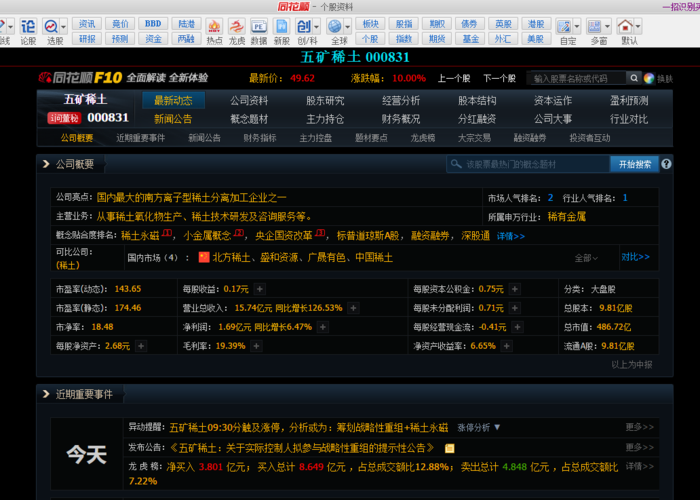The width and height of the screenshot is (700, 500).
Task: Click the 下一个股 next stock link
Action: [499, 78]
